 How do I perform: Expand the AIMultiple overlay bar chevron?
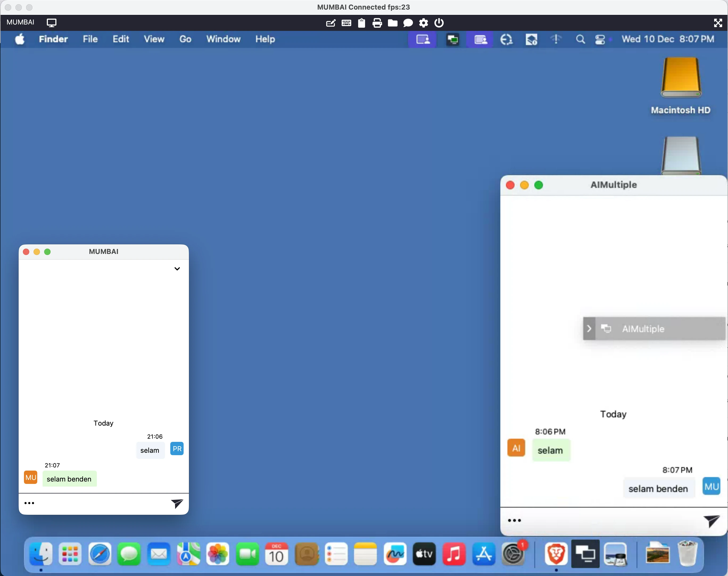pos(589,328)
